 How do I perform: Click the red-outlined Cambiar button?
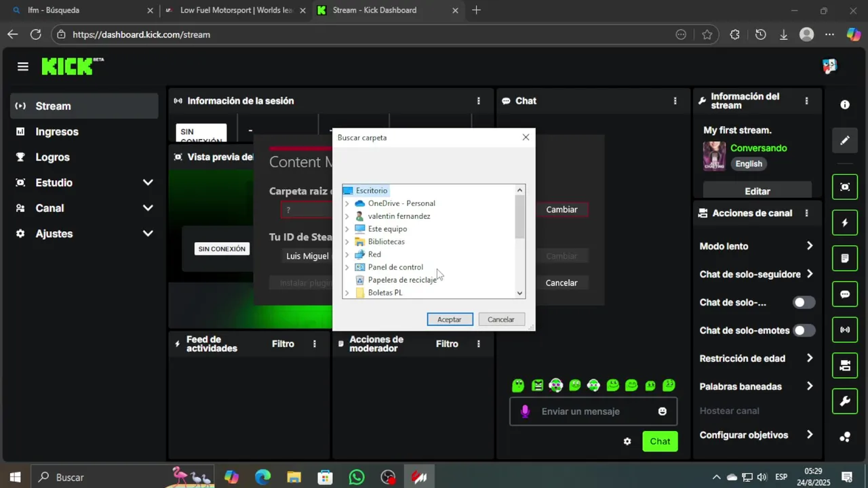(x=561, y=209)
